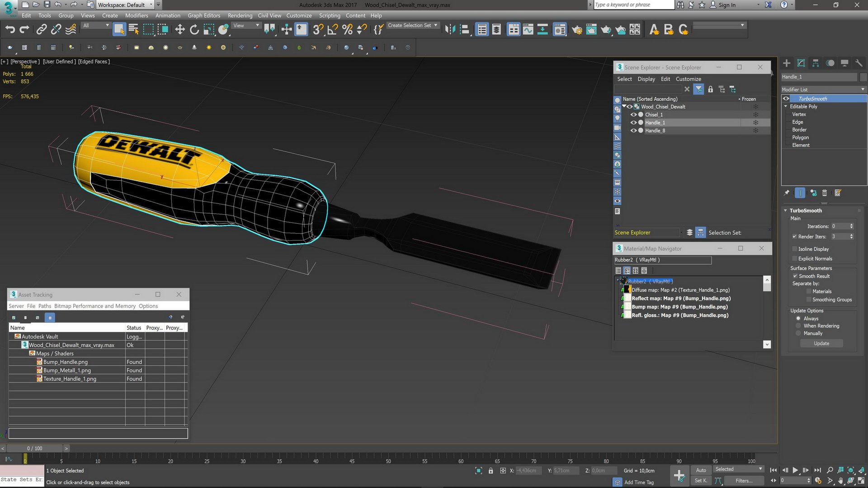Click Sign In in the title bar

tap(727, 5)
